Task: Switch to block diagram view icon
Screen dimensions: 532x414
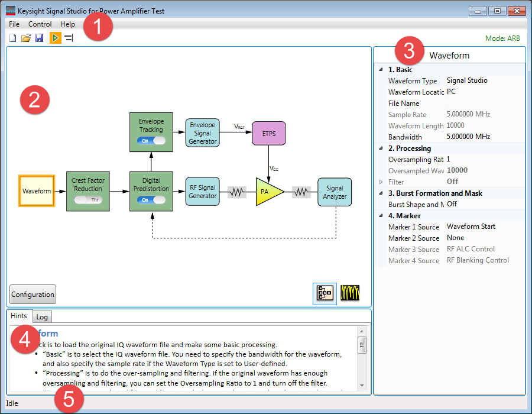Action: (325, 293)
